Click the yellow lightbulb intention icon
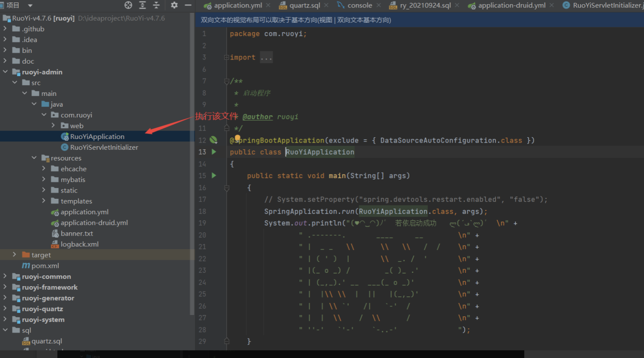The width and height of the screenshot is (644, 358). (x=237, y=138)
